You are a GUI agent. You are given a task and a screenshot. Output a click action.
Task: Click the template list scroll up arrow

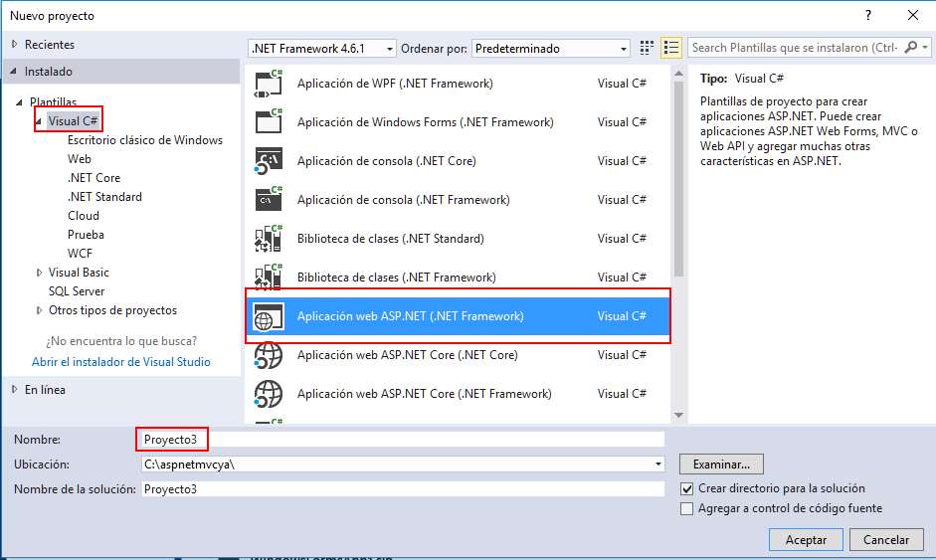(x=678, y=73)
